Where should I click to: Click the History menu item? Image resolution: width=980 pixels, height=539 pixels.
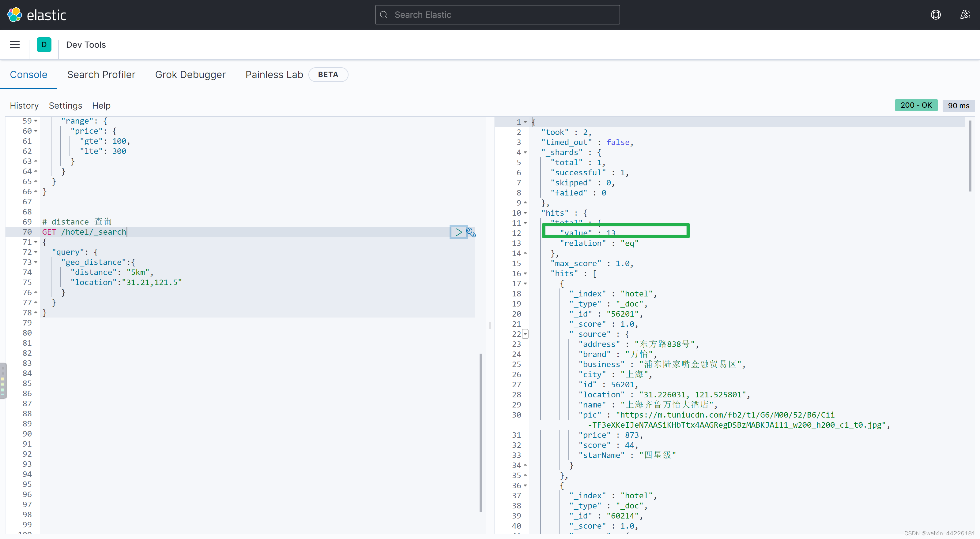click(x=24, y=105)
